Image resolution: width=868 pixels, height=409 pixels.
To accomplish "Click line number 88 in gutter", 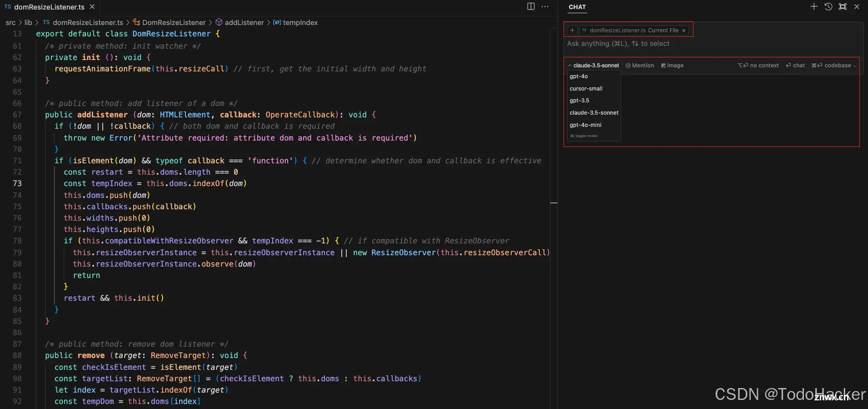I will 17,355.
